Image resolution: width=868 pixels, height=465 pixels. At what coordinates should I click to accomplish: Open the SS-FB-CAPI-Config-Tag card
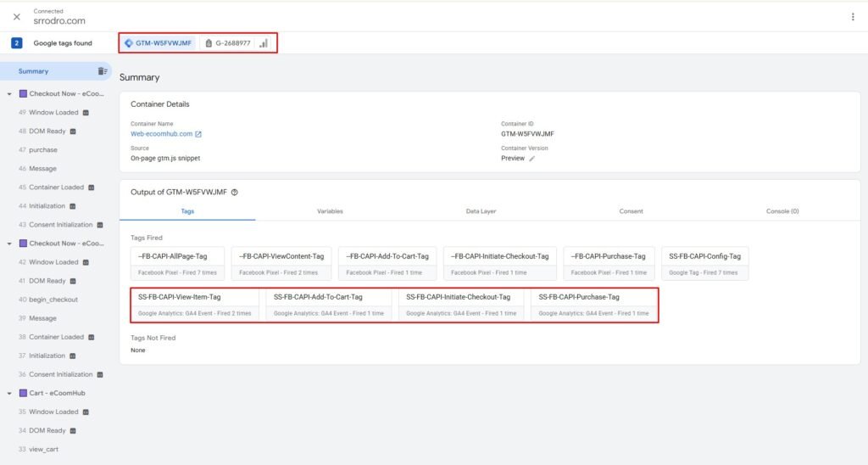pos(704,264)
